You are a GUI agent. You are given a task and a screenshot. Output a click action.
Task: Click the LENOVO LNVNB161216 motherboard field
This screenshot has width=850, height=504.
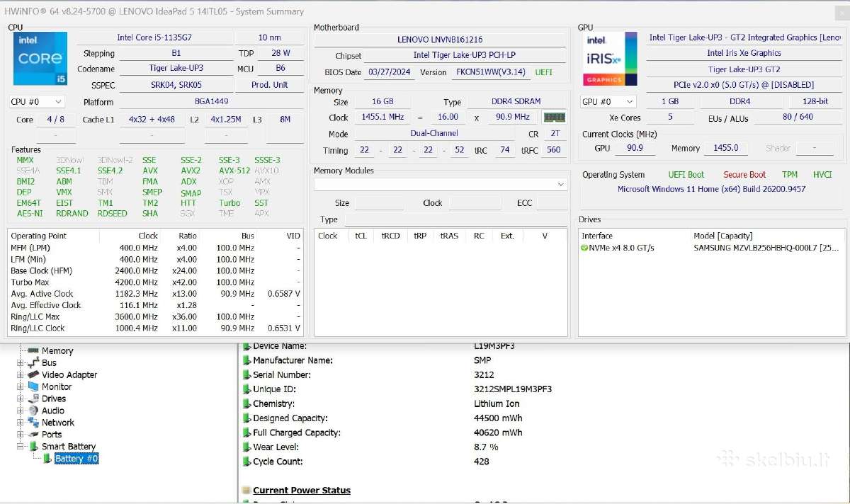point(440,40)
